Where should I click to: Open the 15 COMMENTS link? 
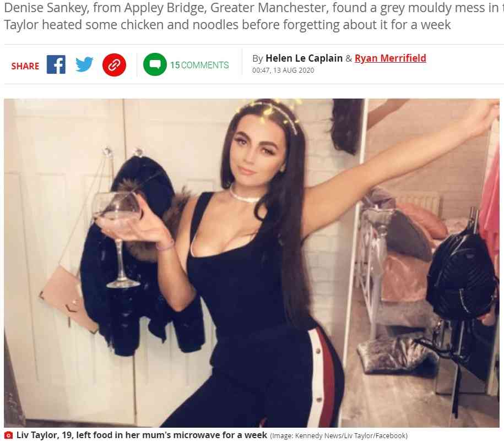pyautogui.click(x=199, y=65)
